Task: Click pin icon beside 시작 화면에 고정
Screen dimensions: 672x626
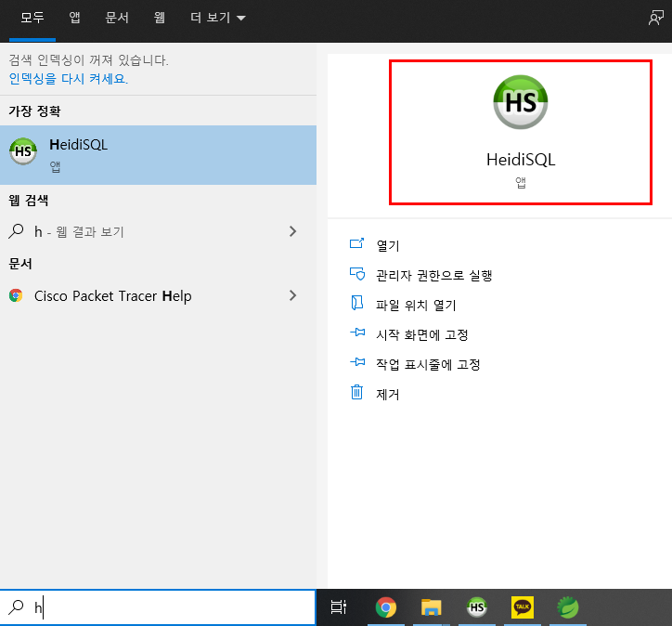Action: (357, 333)
